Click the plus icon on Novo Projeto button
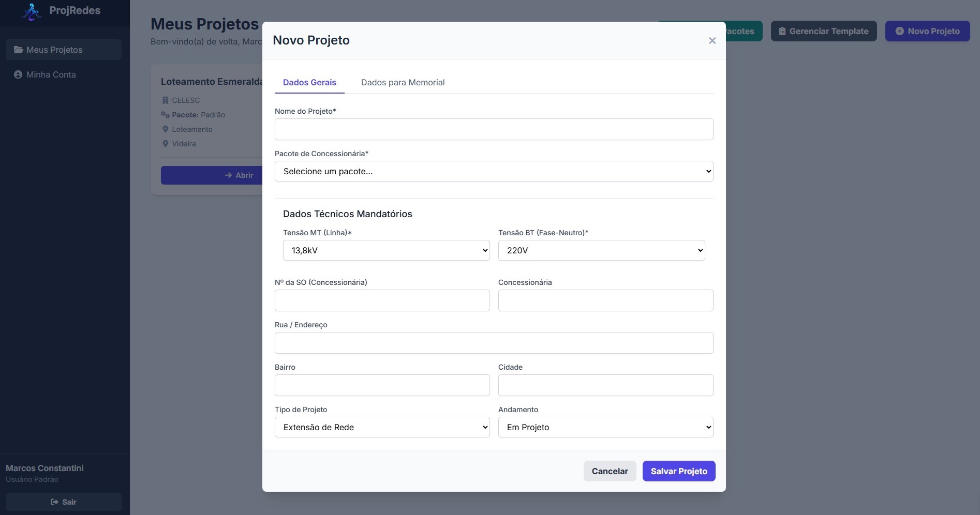This screenshot has width=980, height=515. tap(899, 31)
